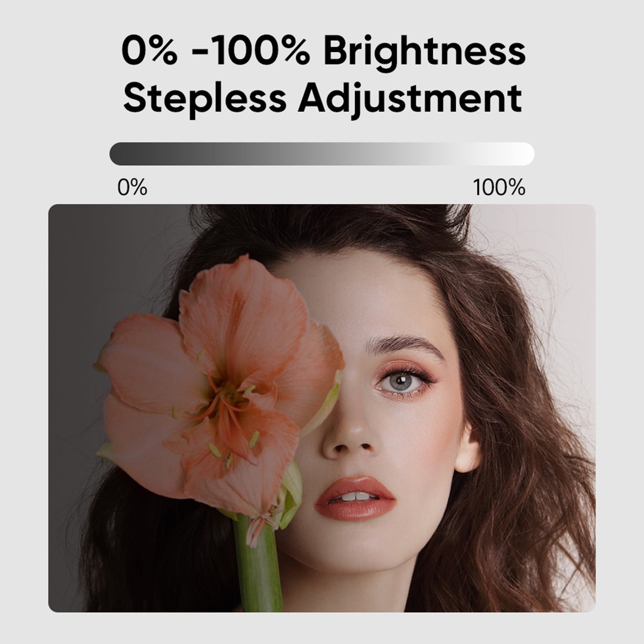Viewport: 644px width, 644px height.
Task: Click the word "Brightness" in the title
Action: (424, 52)
